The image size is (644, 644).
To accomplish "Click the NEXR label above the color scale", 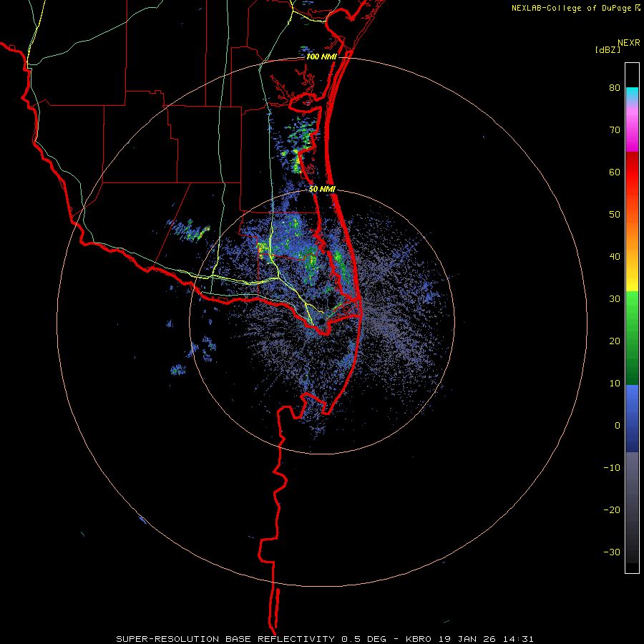I will click(628, 43).
